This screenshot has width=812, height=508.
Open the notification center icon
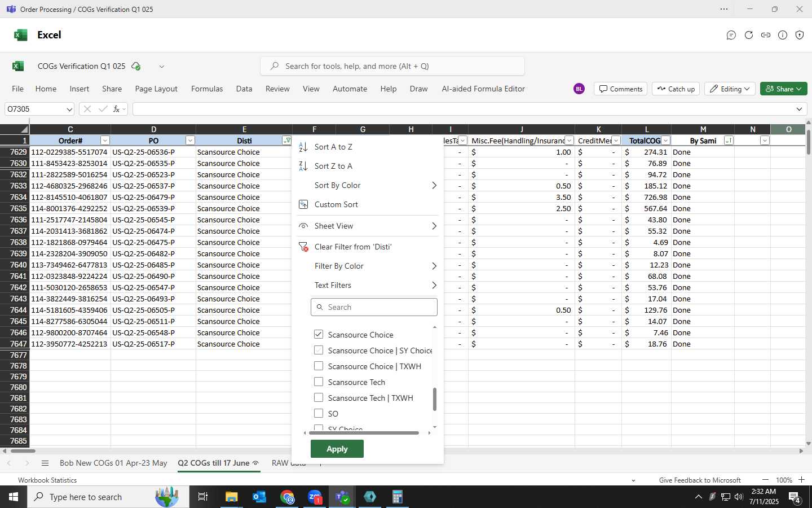coord(795,497)
